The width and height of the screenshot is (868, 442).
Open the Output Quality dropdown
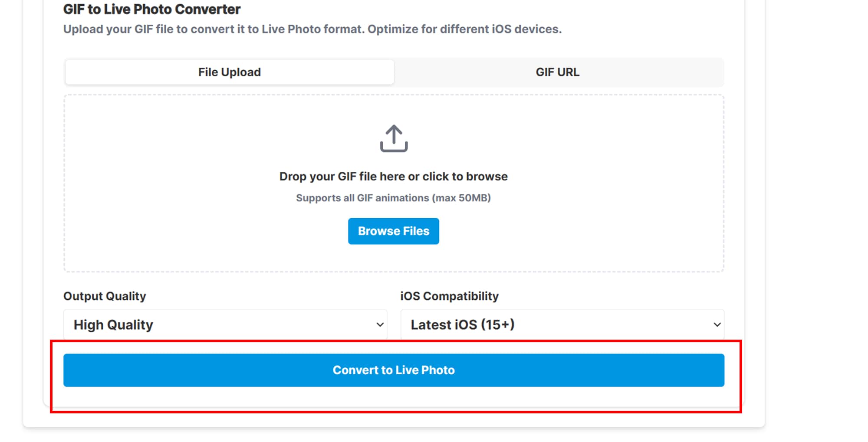click(x=225, y=324)
